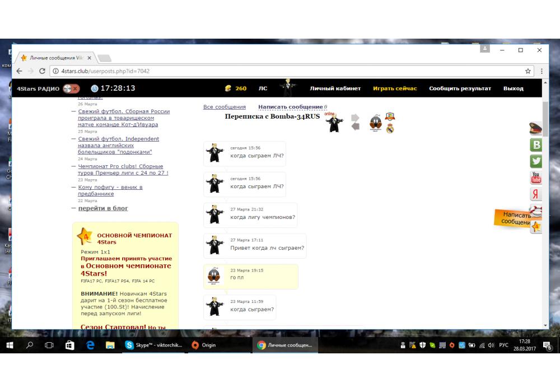Screen dimensions: 560x392
Task: Click the gold coins balance icon
Action: [228, 88]
